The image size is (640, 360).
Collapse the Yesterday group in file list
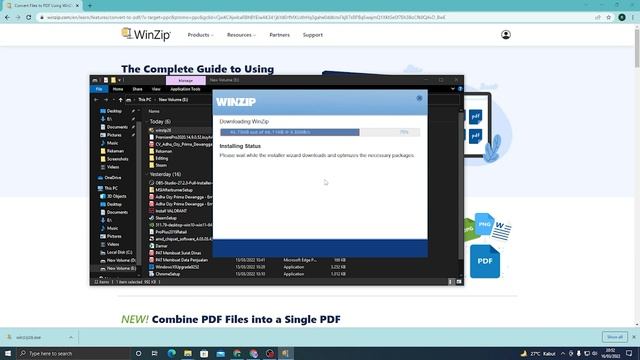pyautogui.click(x=148, y=174)
